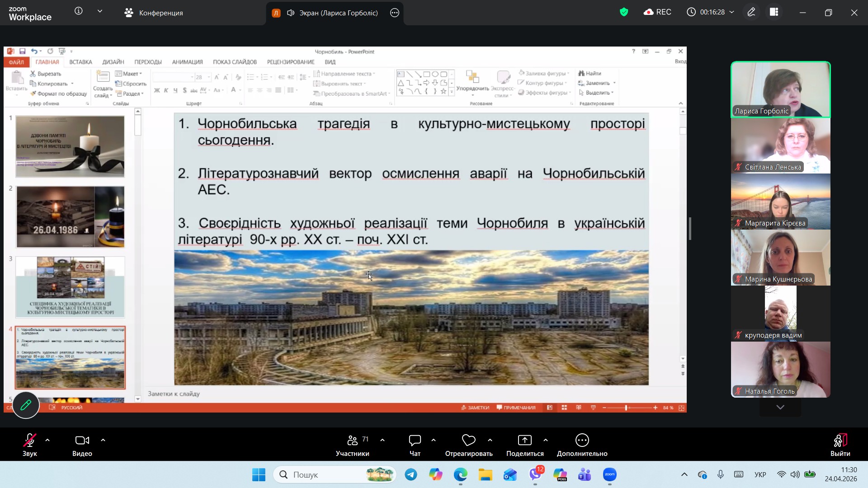Open the More options icon
Screen dimensions: 868x488
click(582, 441)
